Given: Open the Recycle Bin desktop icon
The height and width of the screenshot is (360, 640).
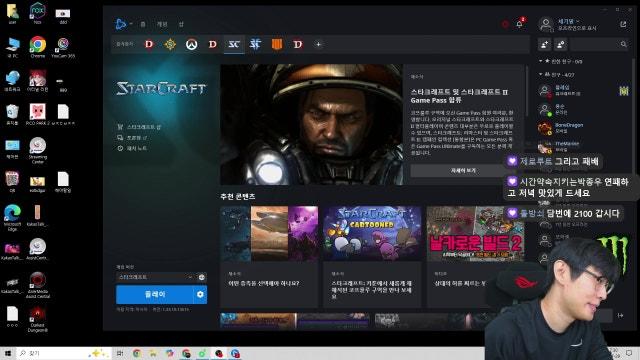Looking at the screenshot, I should (x=12, y=114).
